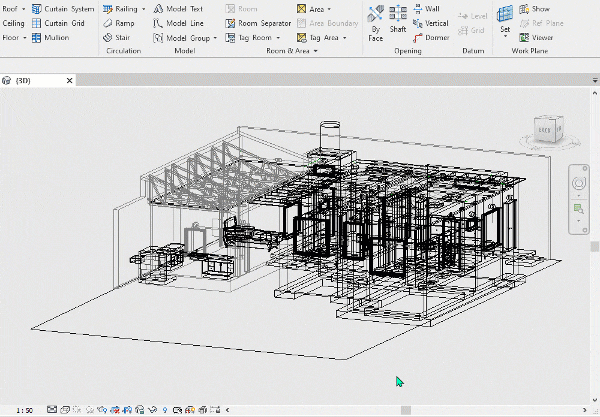Select the Mullion tool icon
The height and width of the screenshot is (417, 600).
coord(37,37)
